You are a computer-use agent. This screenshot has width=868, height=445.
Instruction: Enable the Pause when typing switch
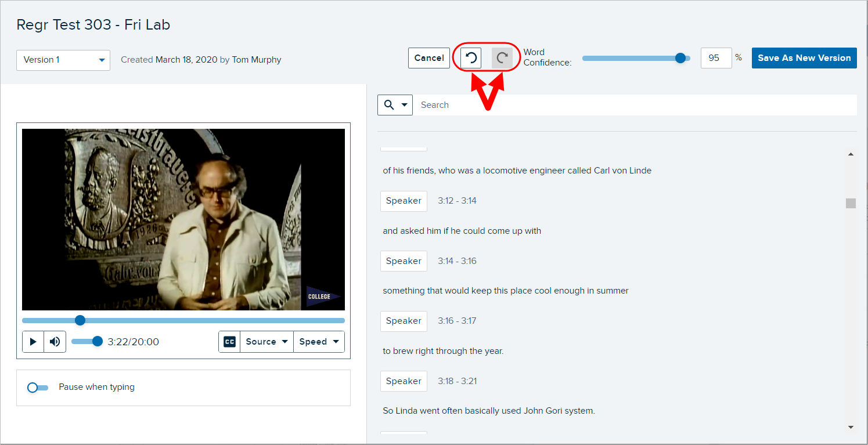coord(38,387)
